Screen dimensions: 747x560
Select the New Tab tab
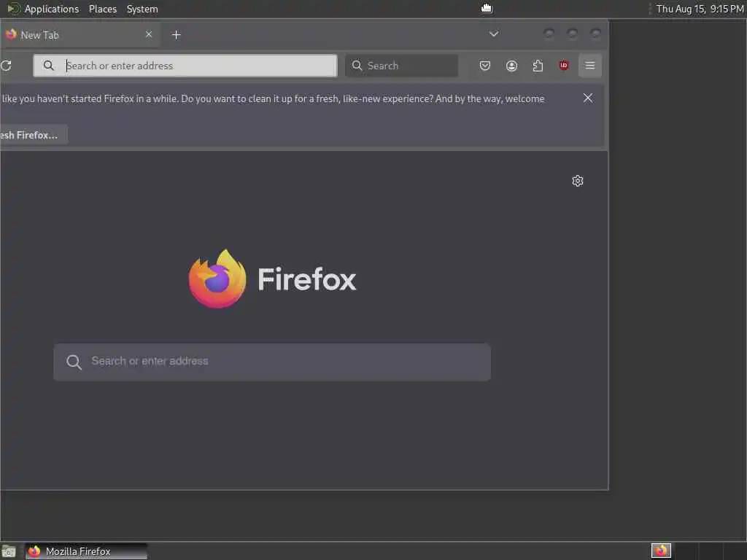[80, 35]
